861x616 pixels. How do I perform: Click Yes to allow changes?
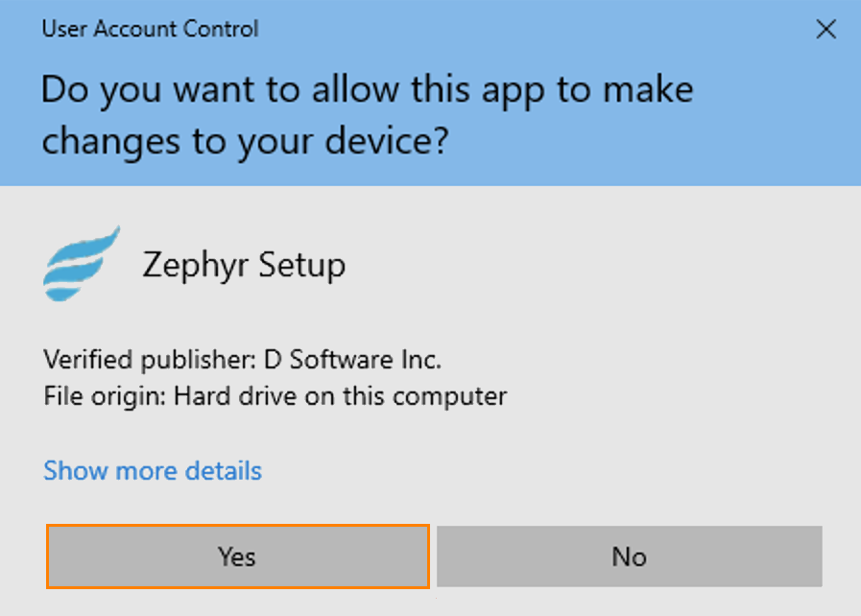tap(237, 557)
